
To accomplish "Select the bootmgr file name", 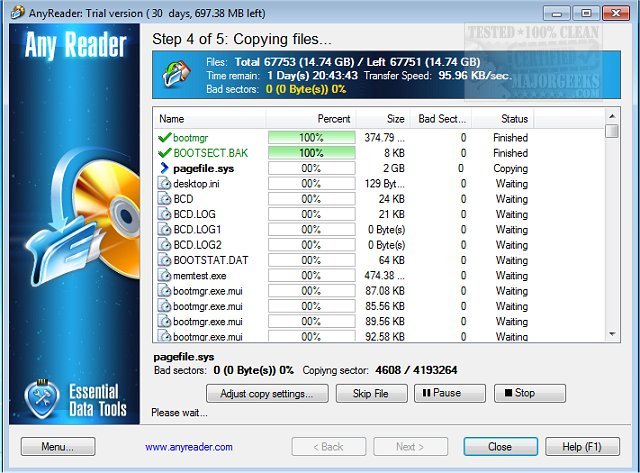I will (191, 138).
